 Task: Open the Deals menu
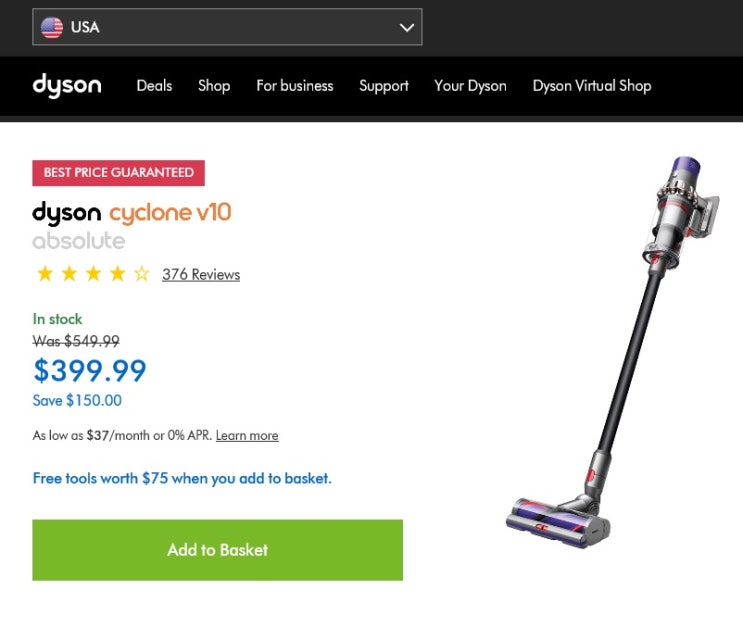point(154,86)
